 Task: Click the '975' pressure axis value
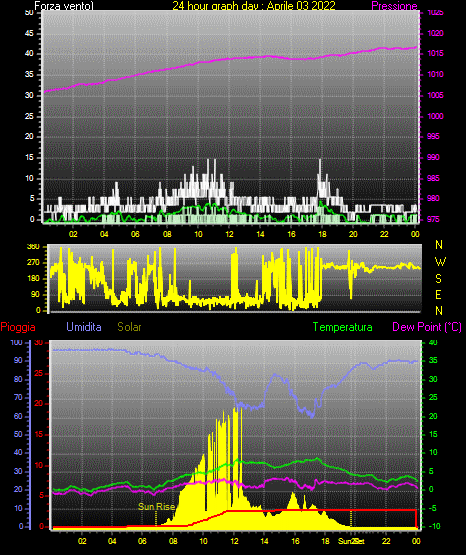point(433,219)
